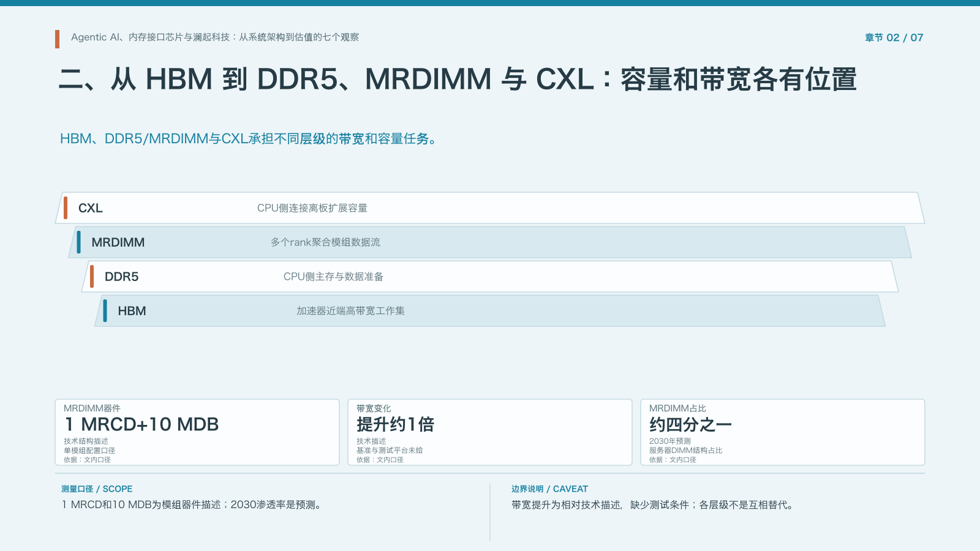This screenshot has height=551, width=980.
Task: Select the breadcrumb text 'Agentic AI、内存接口芯片与澜起科技'
Action: coord(150,37)
